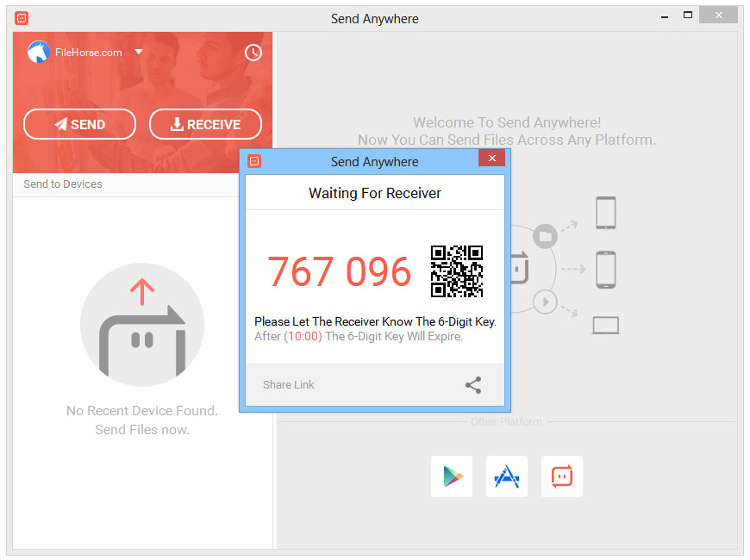Click the folder circle icon in illustration
750x560 pixels.
tap(544, 235)
